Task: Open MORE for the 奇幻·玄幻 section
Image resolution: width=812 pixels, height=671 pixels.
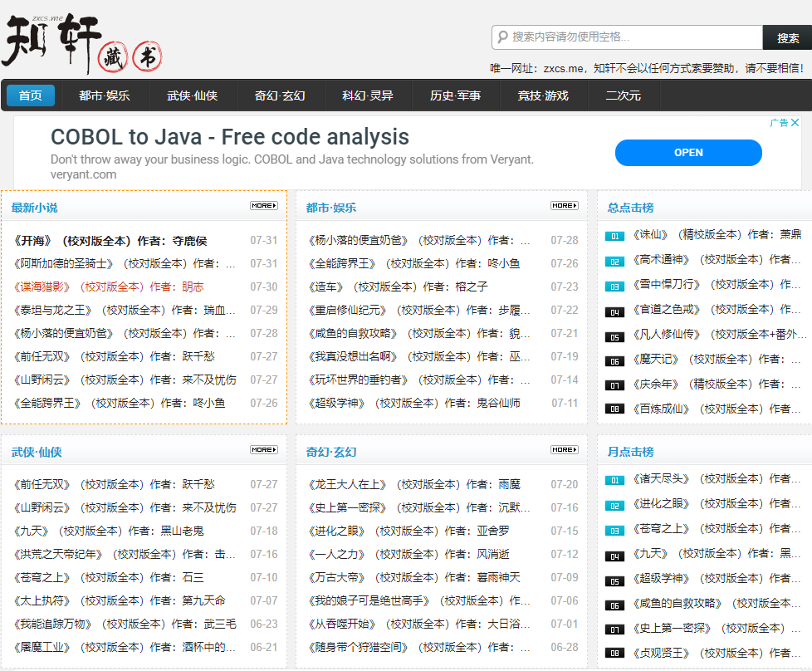Action: click(x=564, y=448)
